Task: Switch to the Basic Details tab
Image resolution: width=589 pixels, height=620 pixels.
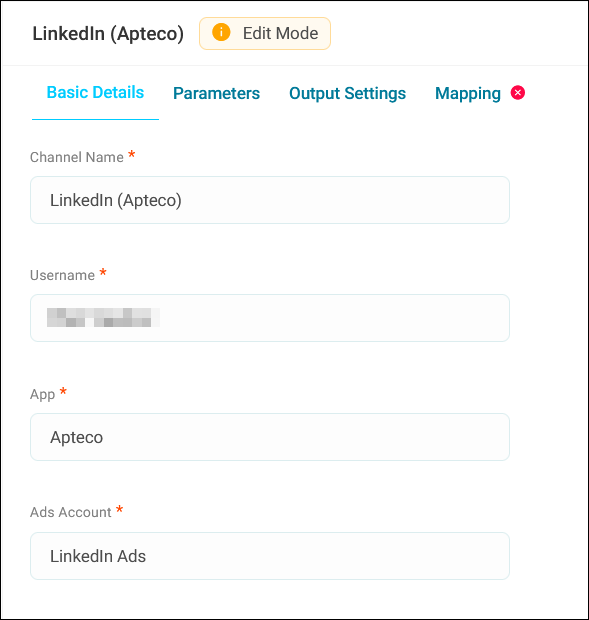Action: 95,93
